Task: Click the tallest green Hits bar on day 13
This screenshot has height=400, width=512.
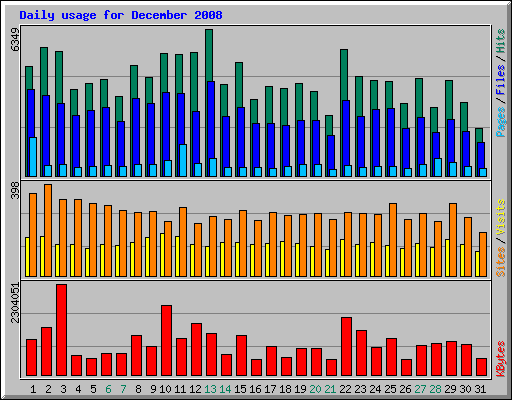Action: (209, 55)
